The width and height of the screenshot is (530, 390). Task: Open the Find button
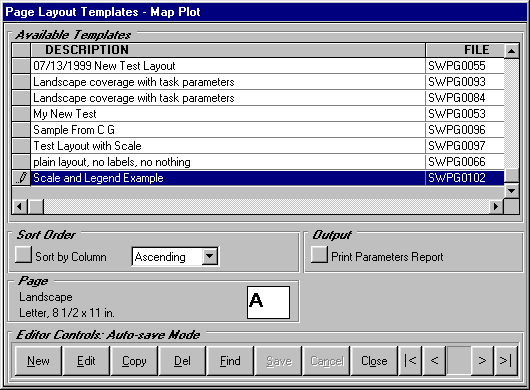coord(230,361)
